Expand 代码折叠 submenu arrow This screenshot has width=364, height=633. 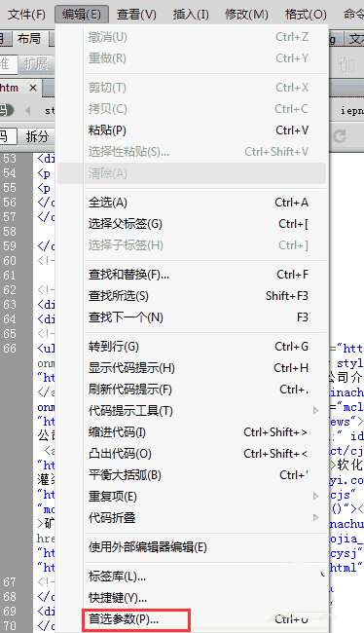(x=316, y=517)
